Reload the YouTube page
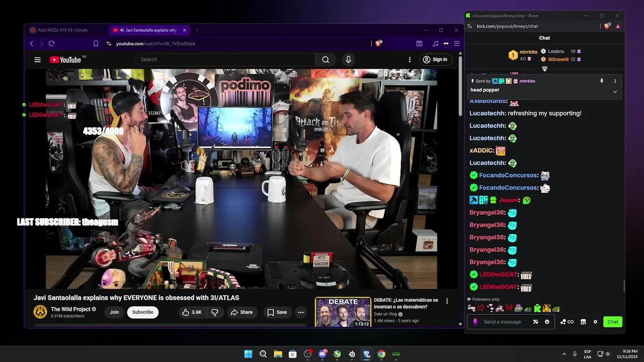The image size is (644, 362). [x=51, y=44]
